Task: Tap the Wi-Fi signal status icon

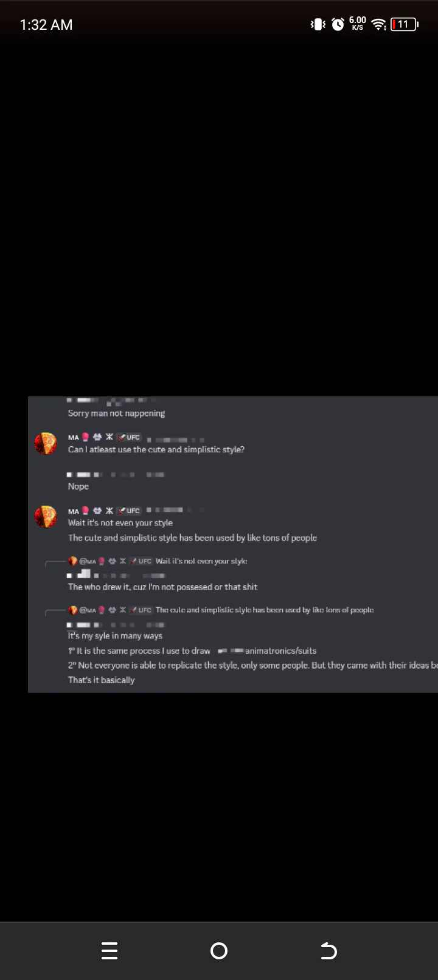Action: [x=379, y=24]
